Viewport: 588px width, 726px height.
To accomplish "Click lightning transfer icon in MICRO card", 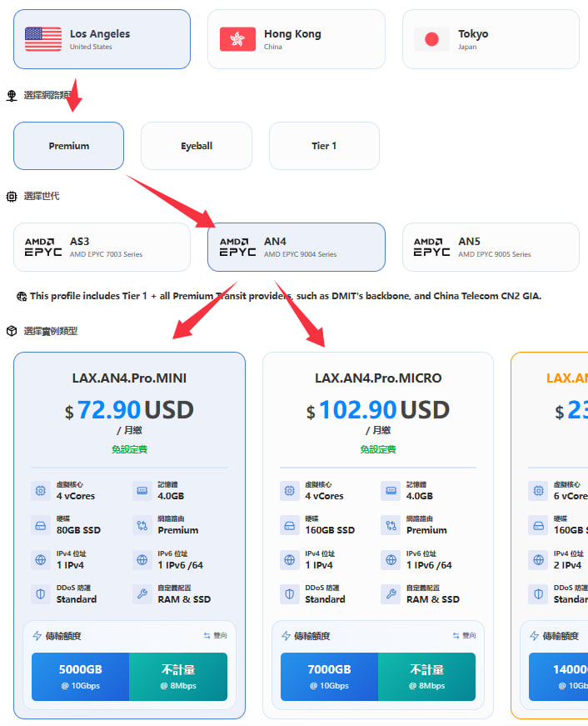I will tap(287, 636).
